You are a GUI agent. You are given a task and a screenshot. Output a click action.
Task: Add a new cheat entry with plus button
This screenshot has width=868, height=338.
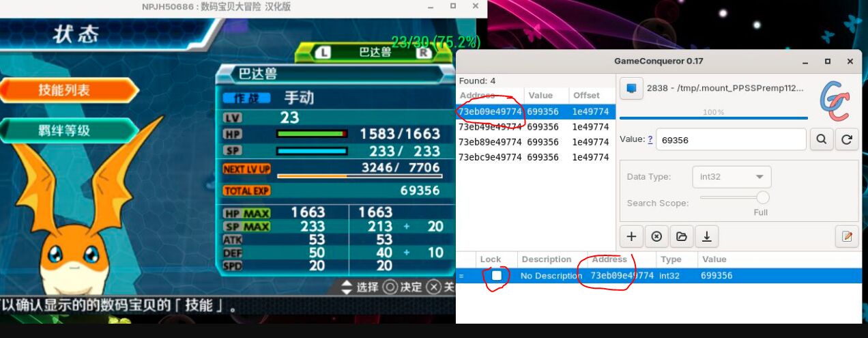click(631, 236)
